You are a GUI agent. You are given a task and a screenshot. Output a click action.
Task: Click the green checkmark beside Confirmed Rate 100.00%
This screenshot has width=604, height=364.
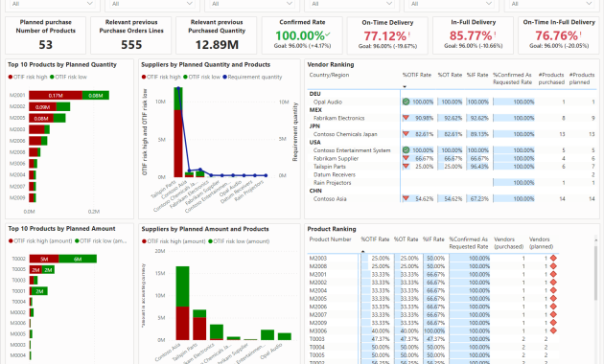click(x=328, y=34)
